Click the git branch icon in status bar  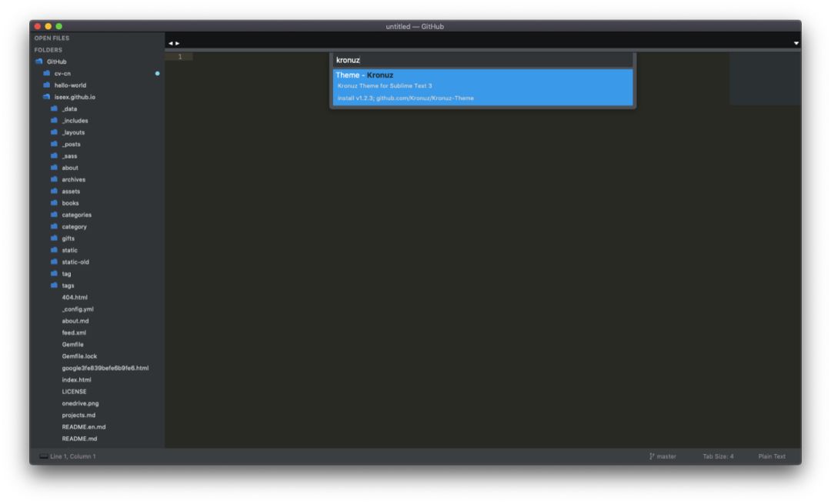click(x=652, y=456)
